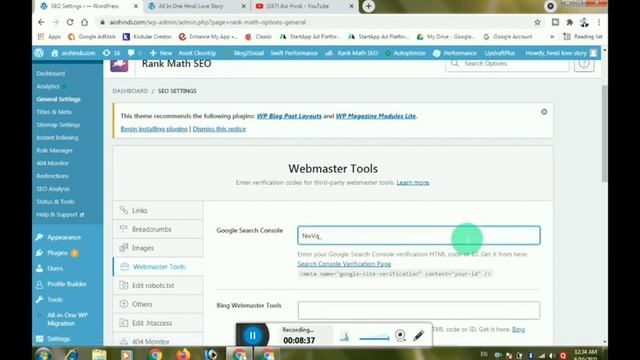Open the 16 pending updates icon

pos(111,53)
